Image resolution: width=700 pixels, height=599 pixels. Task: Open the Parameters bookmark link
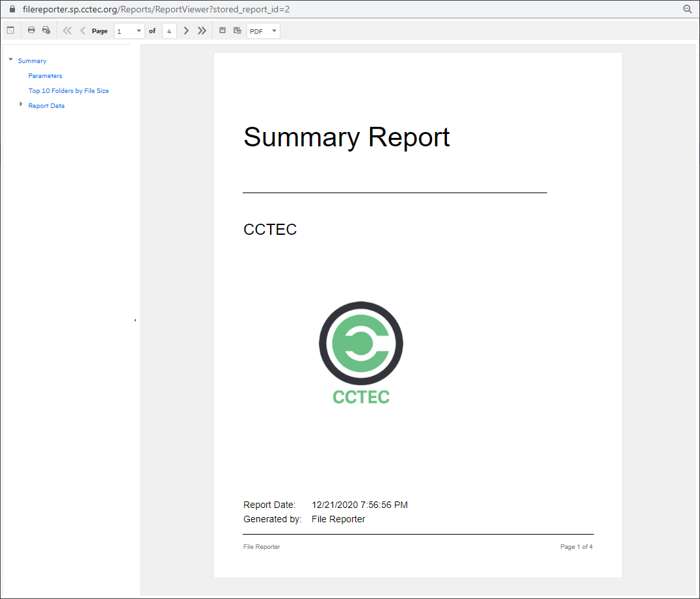45,76
